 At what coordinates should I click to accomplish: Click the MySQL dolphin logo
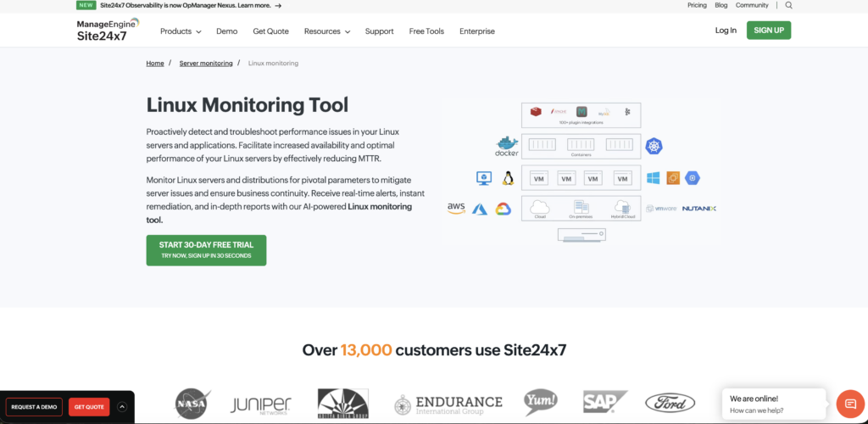coord(604,112)
